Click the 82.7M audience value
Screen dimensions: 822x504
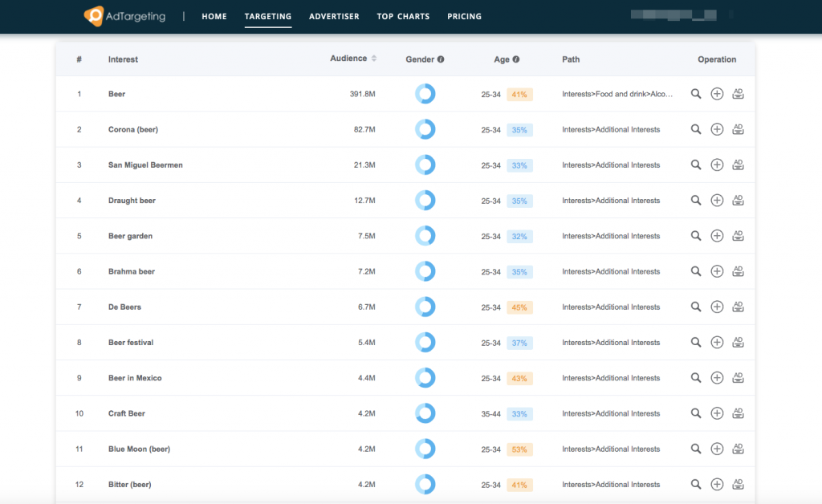pos(364,129)
